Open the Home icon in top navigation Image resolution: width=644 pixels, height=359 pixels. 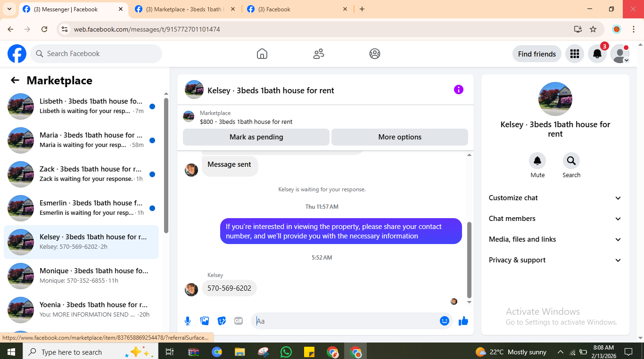(262, 54)
